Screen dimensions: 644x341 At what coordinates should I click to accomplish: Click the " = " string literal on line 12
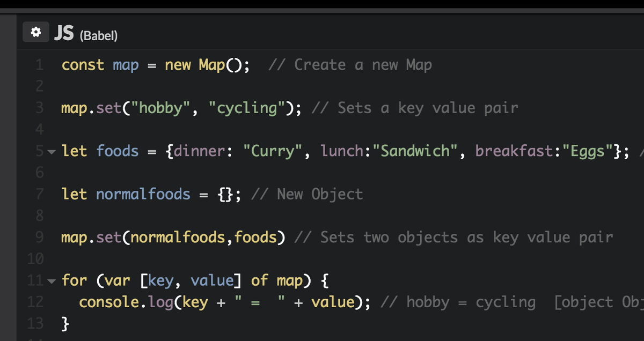(x=259, y=302)
